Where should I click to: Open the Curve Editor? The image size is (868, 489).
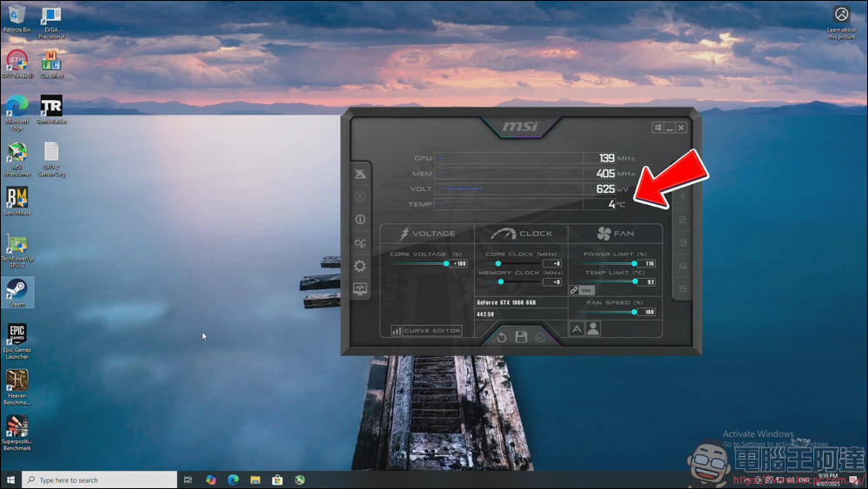(426, 331)
